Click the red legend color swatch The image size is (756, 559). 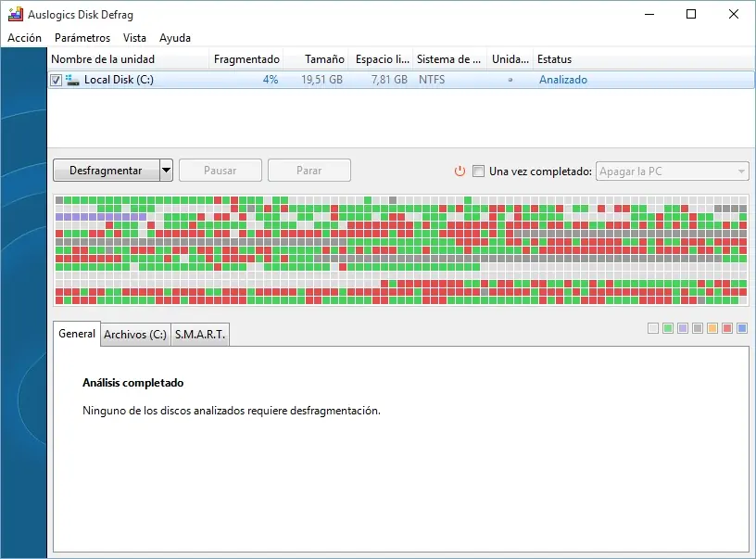(x=727, y=328)
